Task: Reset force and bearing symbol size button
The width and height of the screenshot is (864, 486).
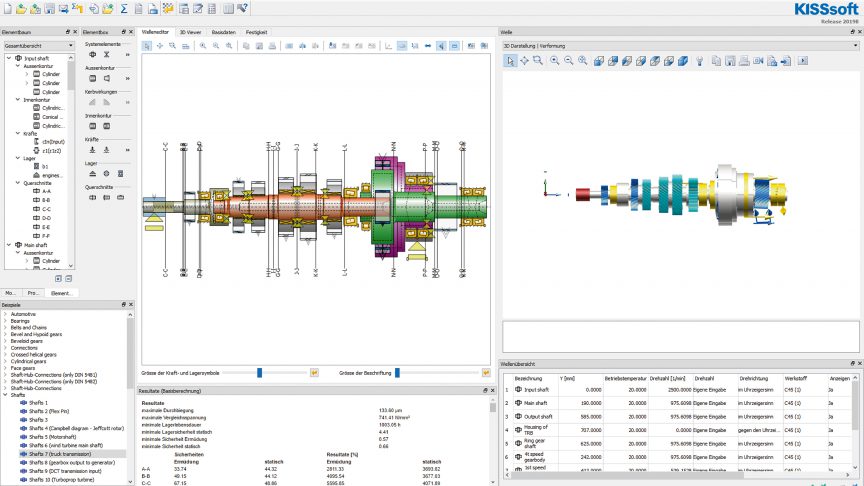Action: (x=314, y=373)
